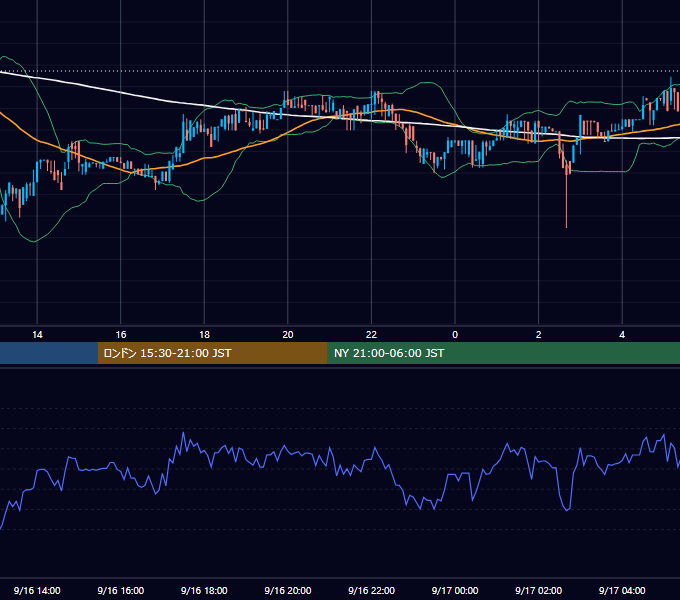Screen dimensions: 680x600
Task: Click the "9/16 14:00" date label on lower axis
Action: (37, 590)
